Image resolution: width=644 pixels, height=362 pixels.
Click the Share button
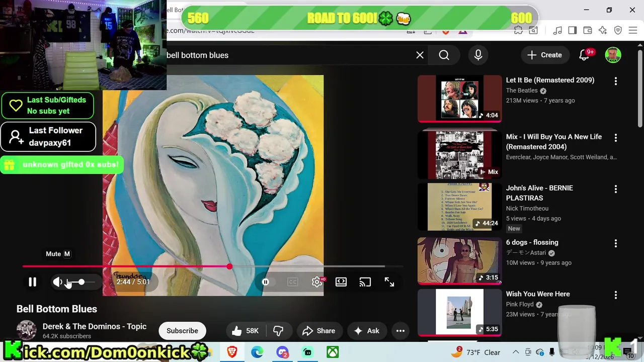click(319, 331)
